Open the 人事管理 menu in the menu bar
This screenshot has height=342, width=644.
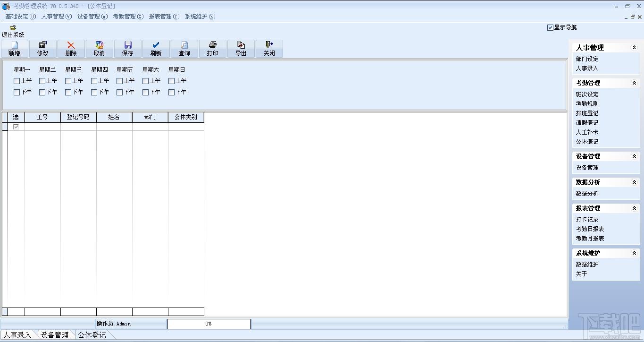pos(57,17)
